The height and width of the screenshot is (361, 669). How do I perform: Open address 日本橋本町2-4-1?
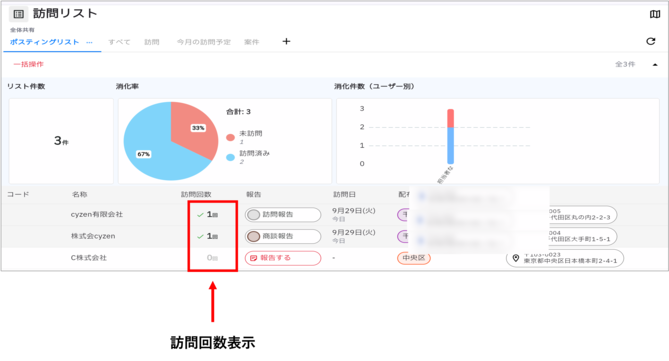[x=565, y=258]
